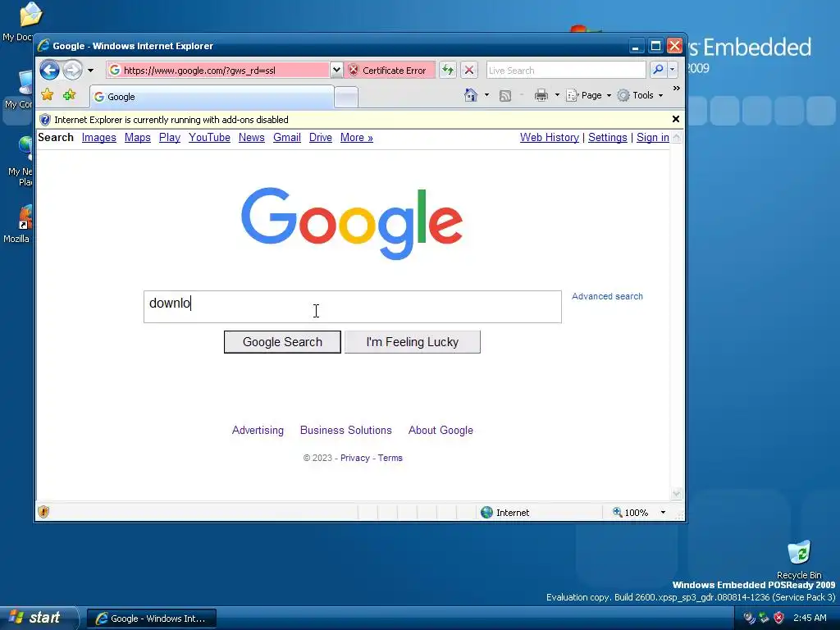
Task: Go back using the Back arrow button
Action: click(49, 71)
